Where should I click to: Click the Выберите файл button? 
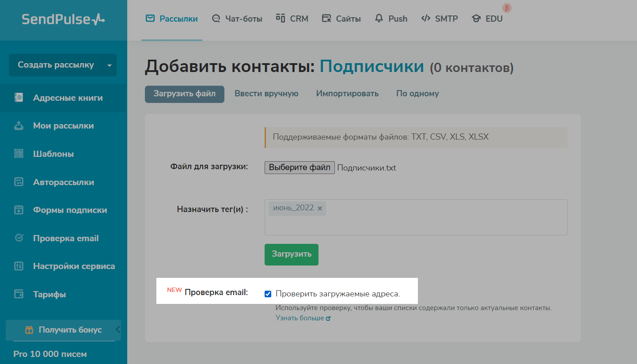[x=300, y=167]
